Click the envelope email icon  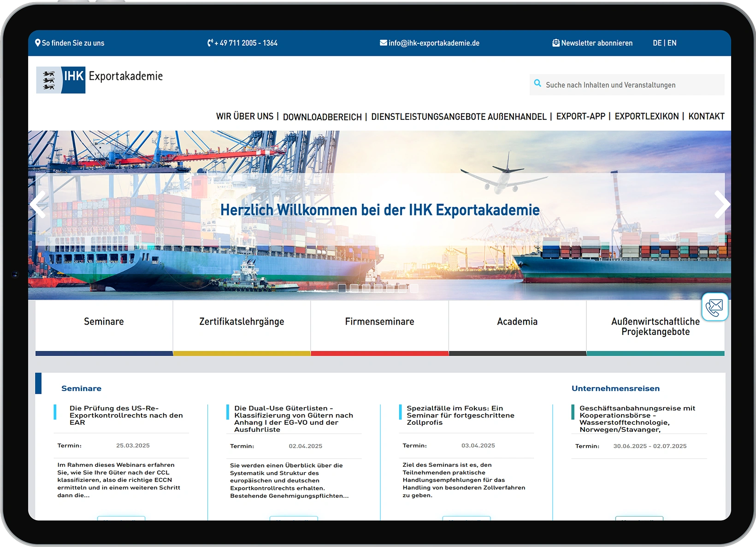click(383, 43)
